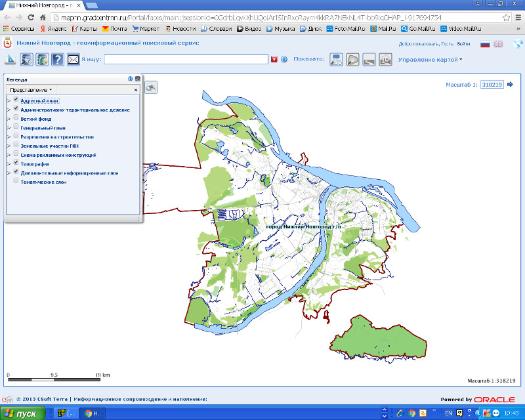
Task: Select the last 'Показать' map view icon
Action: coord(385,60)
